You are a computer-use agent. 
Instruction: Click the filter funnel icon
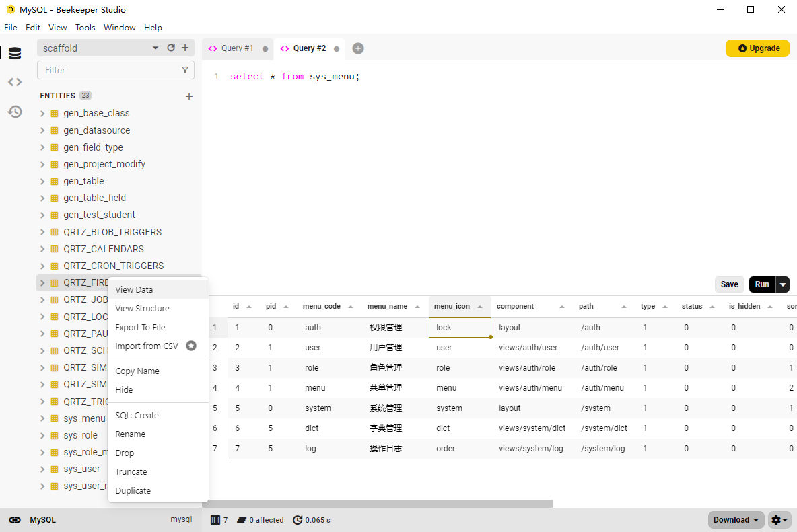[x=185, y=70]
